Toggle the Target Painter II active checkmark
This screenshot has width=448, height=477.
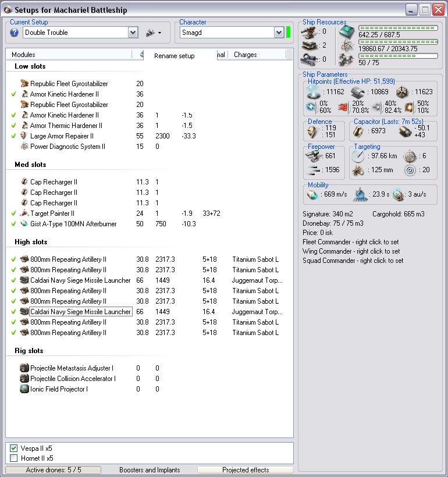click(x=13, y=213)
